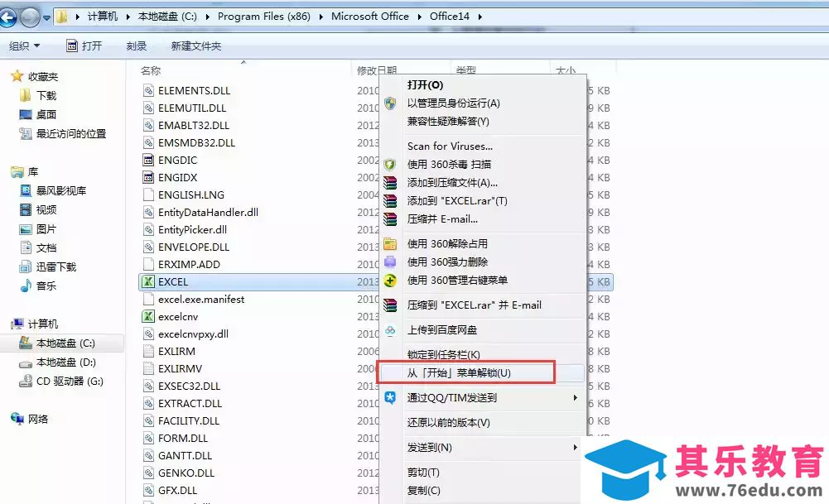
Task: Click the Program Files (x86) address breadcrumb
Action: click(x=264, y=17)
